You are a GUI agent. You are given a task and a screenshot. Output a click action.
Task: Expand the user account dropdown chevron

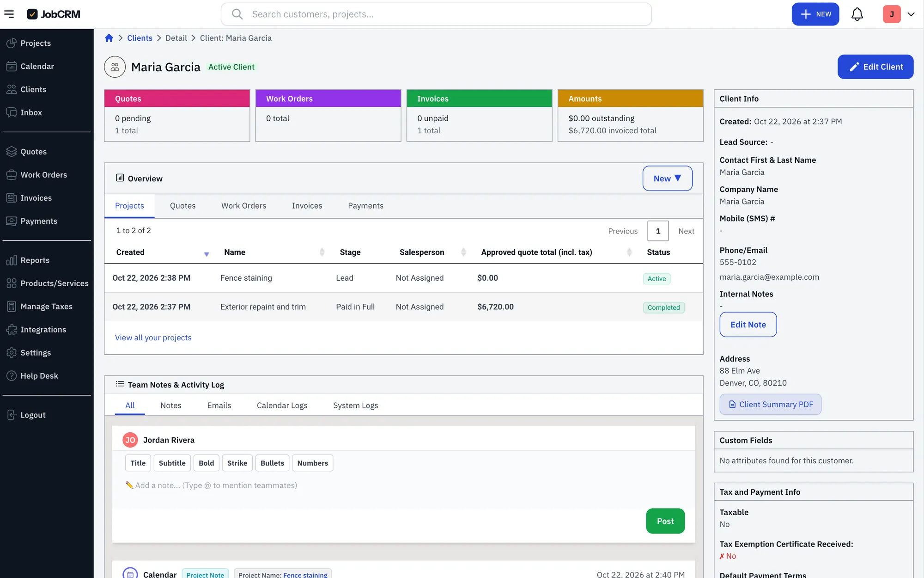911,14
